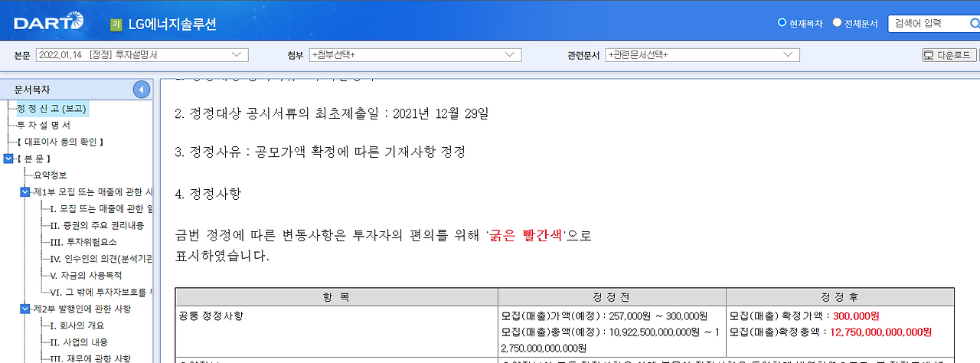Collapse the 제1부 모집 또는 매출 node
Screen dimensions: 980x363
[x=25, y=191]
